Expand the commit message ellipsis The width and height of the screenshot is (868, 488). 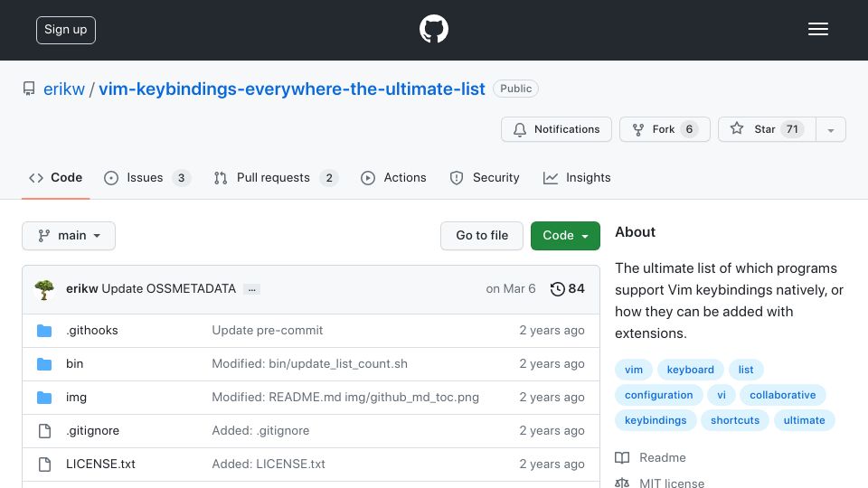(x=252, y=289)
